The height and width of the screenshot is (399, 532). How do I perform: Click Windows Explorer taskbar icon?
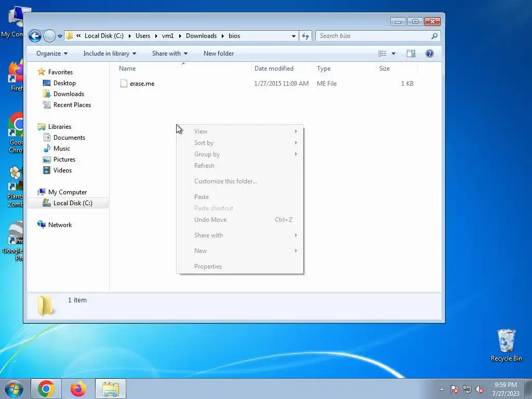(x=111, y=389)
